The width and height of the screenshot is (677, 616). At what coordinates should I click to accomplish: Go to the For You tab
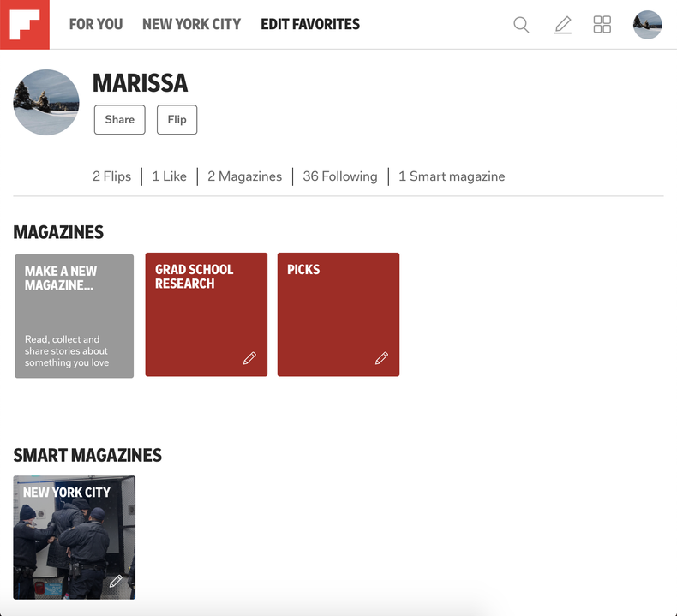click(96, 25)
